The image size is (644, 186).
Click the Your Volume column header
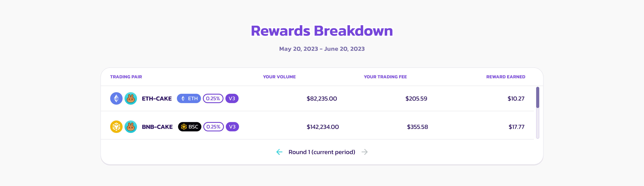(x=279, y=77)
